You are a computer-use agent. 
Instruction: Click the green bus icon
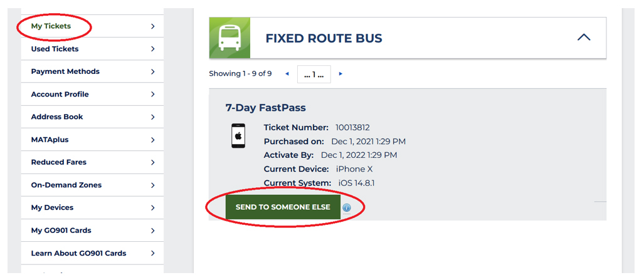(230, 38)
